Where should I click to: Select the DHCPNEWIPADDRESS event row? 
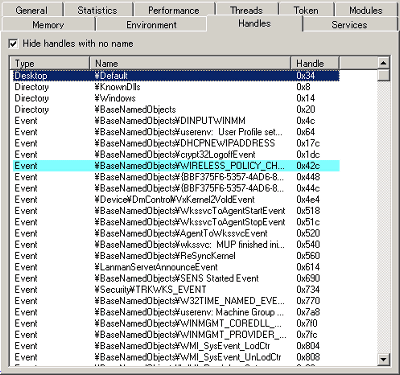pos(176,143)
